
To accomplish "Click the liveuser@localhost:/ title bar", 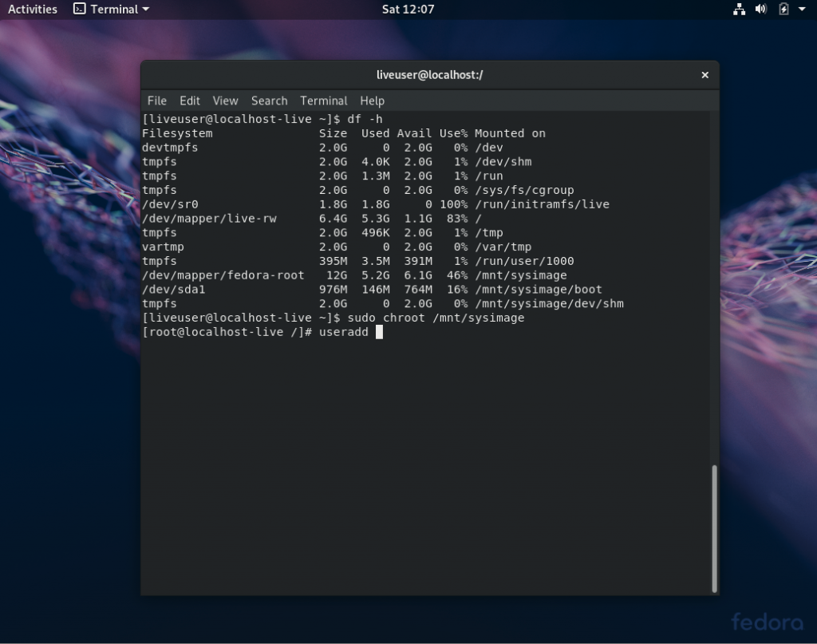I will pos(430,74).
